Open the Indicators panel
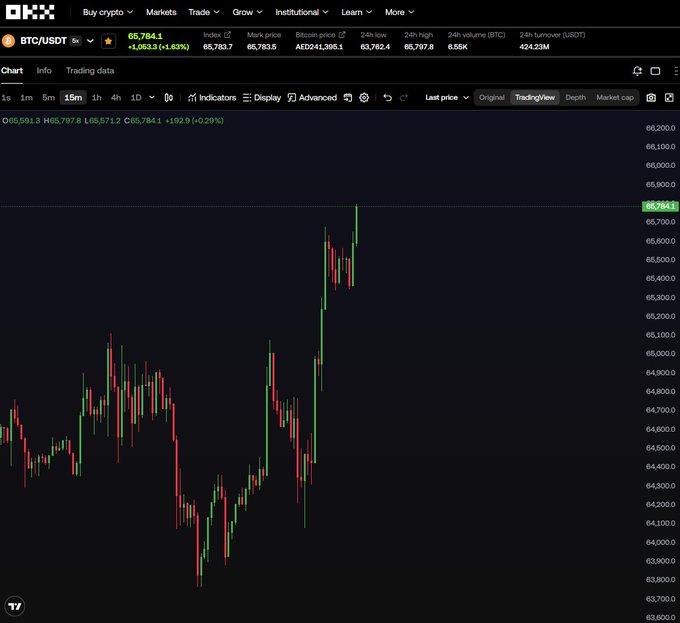The width and height of the screenshot is (680, 623). (x=212, y=98)
